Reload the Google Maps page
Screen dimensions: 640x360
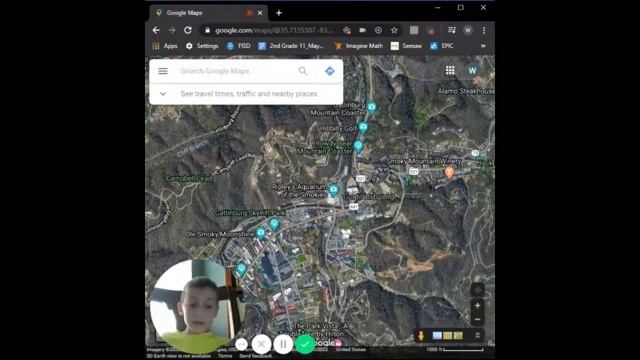point(188,30)
